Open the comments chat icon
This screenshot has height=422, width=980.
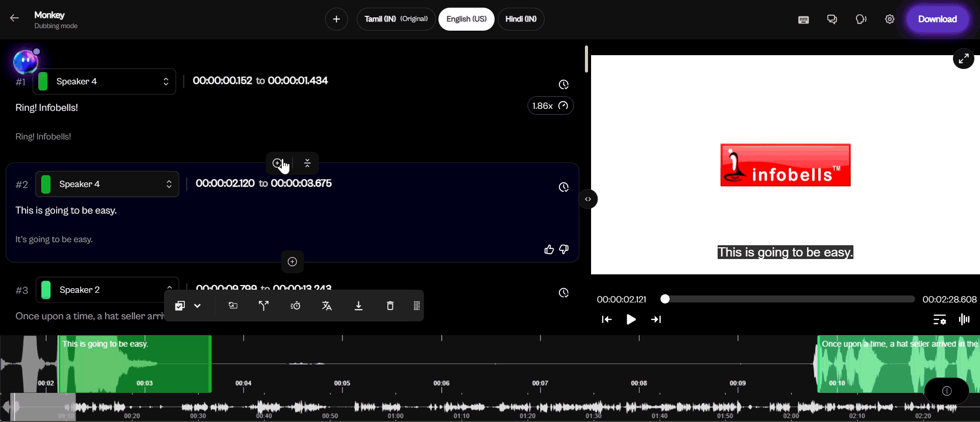(x=832, y=19)
